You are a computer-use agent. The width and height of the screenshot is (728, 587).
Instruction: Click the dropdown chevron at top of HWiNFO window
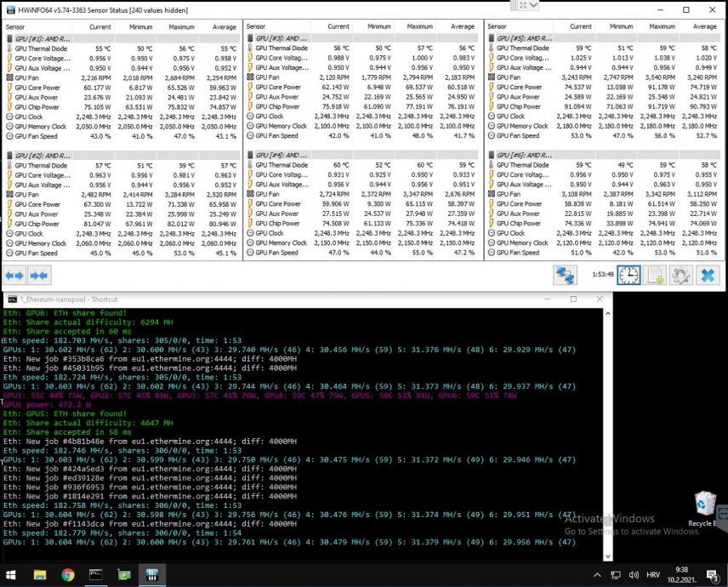coord(533,5)
